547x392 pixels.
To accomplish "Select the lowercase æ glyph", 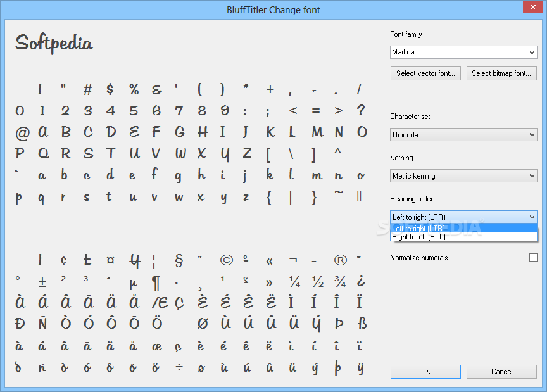I will tap(157, 346).
